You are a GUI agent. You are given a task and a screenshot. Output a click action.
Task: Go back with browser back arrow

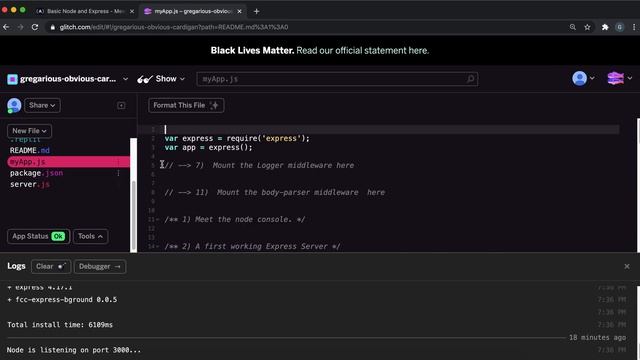click(x=6, y=27)
